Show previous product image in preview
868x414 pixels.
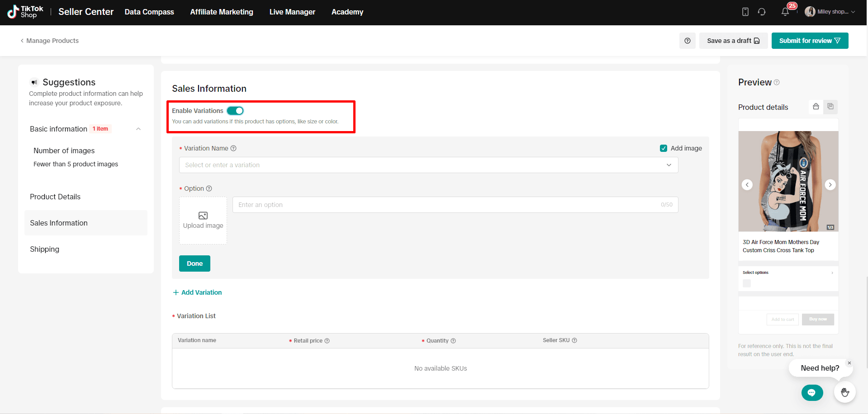(x=747, y=184)
